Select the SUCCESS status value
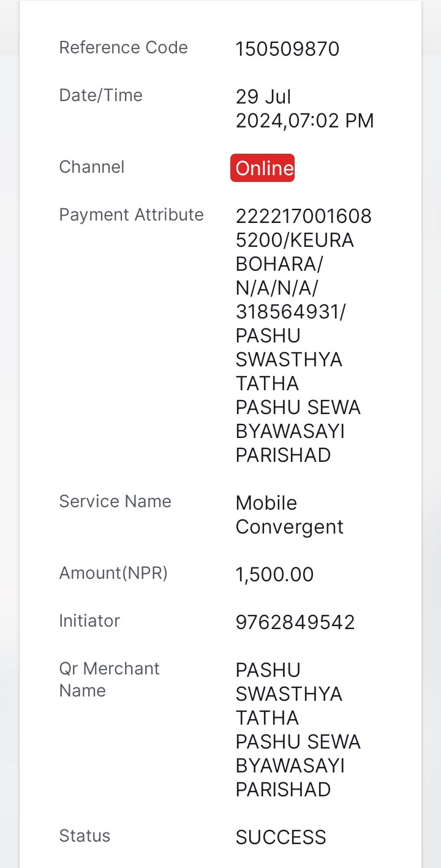 pyautogui.click(x=281, y=837)
